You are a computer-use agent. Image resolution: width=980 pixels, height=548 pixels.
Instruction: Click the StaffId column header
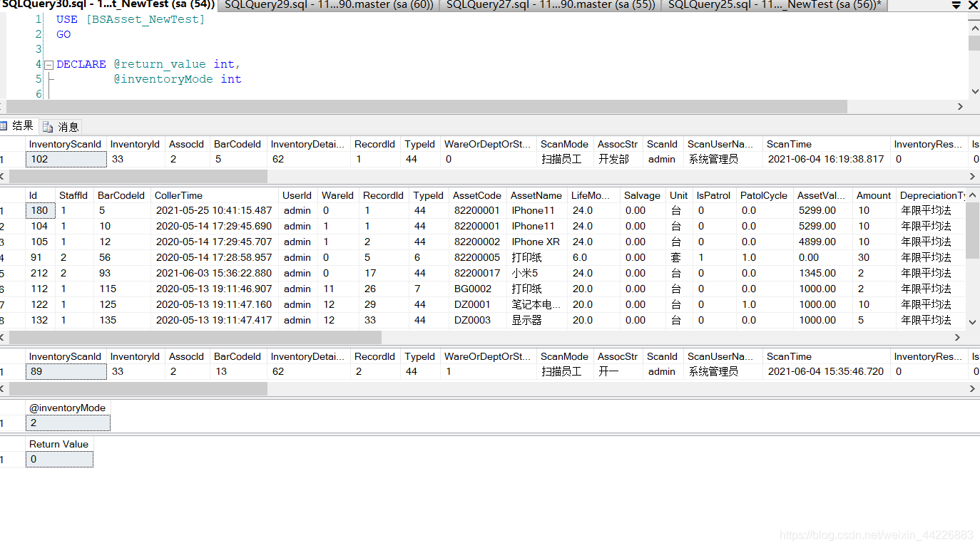pyautogui.click(x=74, y=195)
